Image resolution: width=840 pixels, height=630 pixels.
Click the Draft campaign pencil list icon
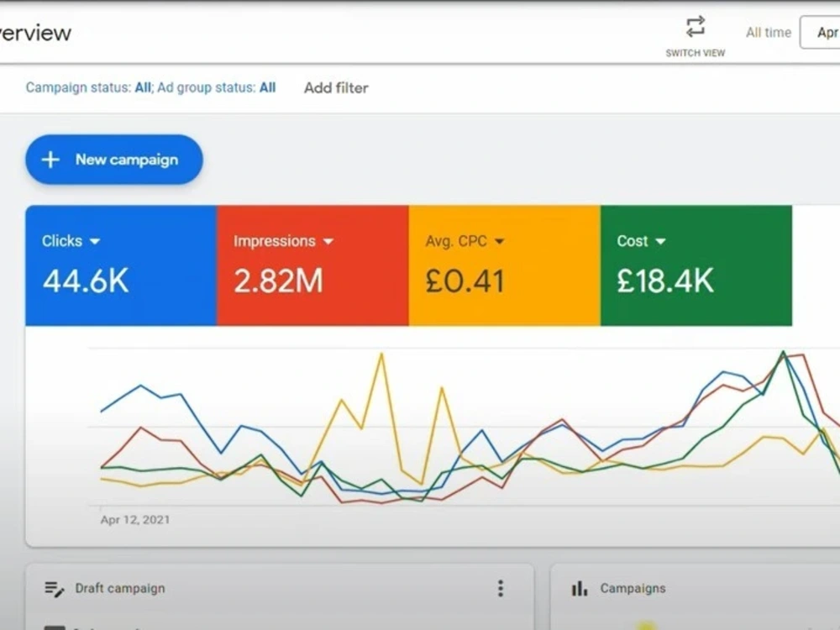(54, 589)
